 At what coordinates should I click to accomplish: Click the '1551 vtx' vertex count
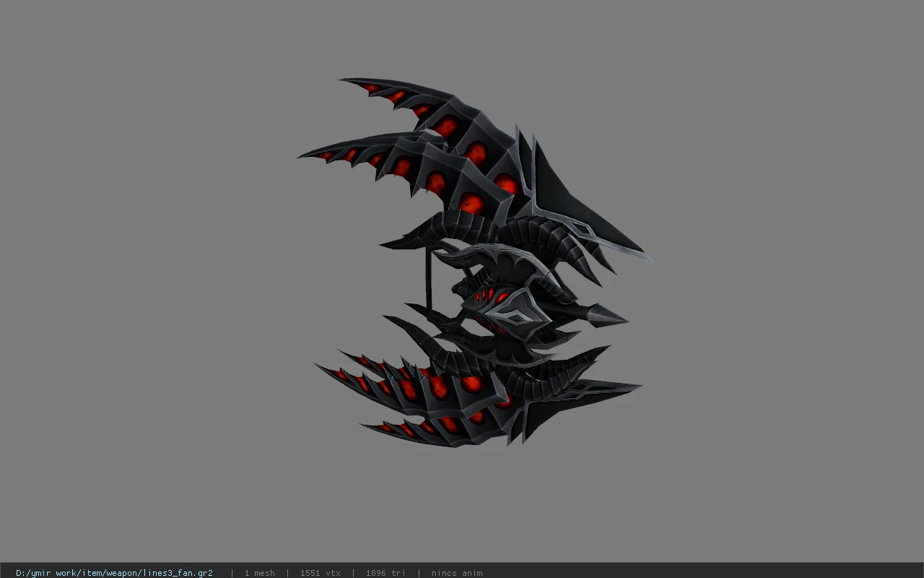[320, 573]
